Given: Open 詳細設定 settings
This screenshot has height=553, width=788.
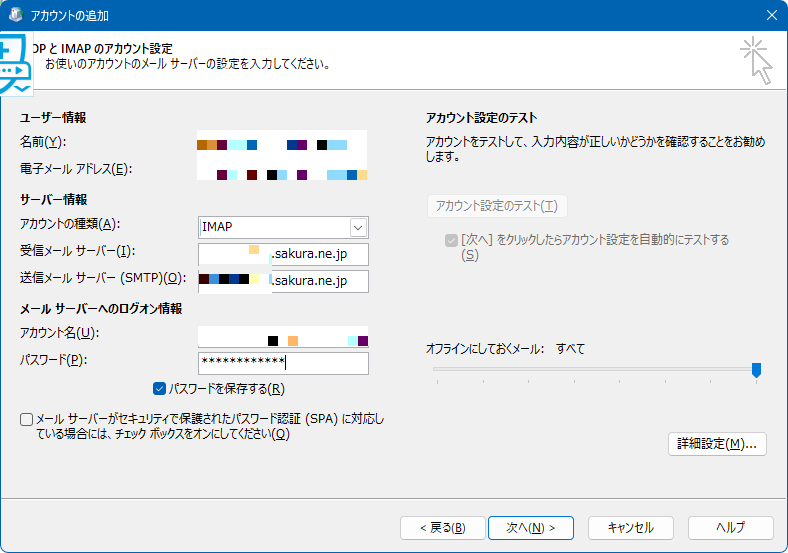Looking at the screenshot, I should click(x=716, y=443).
